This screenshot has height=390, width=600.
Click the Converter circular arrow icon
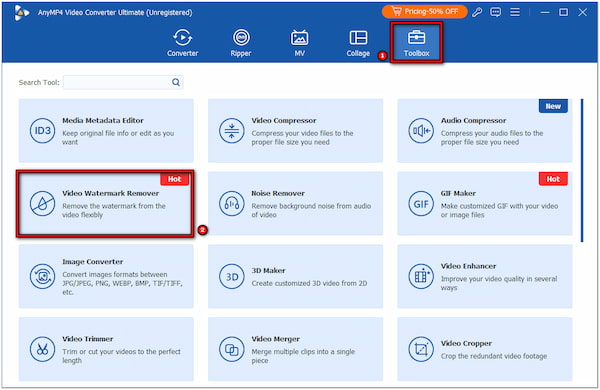(183, 38)
